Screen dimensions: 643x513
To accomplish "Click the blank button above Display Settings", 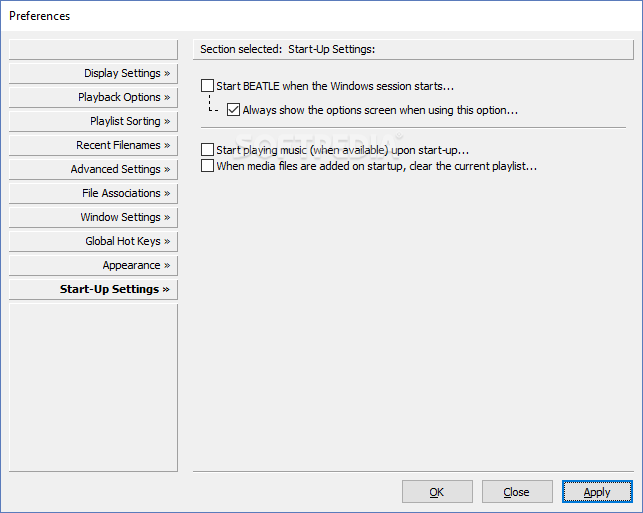I will 93,50.
